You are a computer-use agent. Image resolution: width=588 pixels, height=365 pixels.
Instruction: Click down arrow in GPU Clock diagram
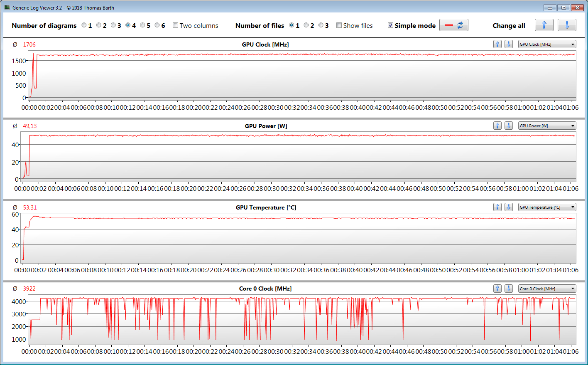click(x=508, y=44)
